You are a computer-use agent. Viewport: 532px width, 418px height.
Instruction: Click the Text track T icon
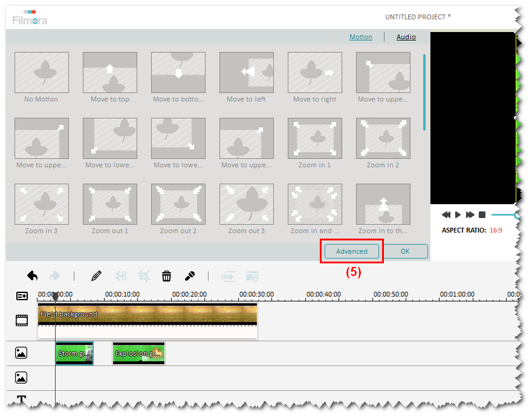(22, 397)
